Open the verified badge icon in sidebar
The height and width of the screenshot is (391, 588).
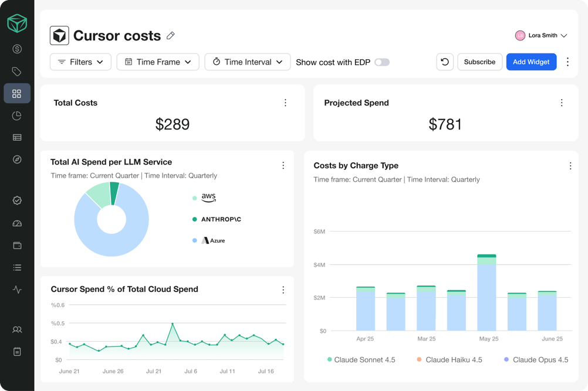17,200
